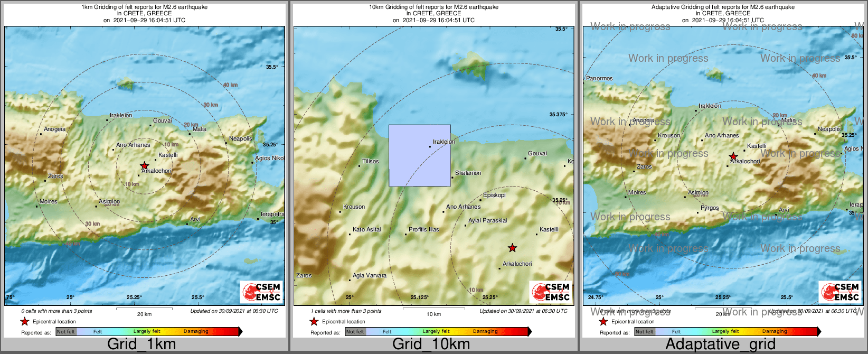
Task: Click the 'Skalanion' label on the Grid_10km map
Action: pyautogui.click(x=468, y=173)
